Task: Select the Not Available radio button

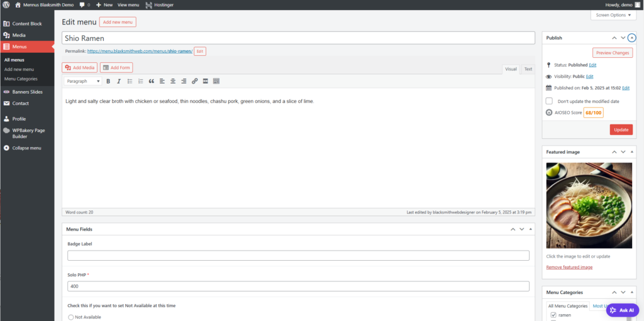Action: tap(70, 317)
